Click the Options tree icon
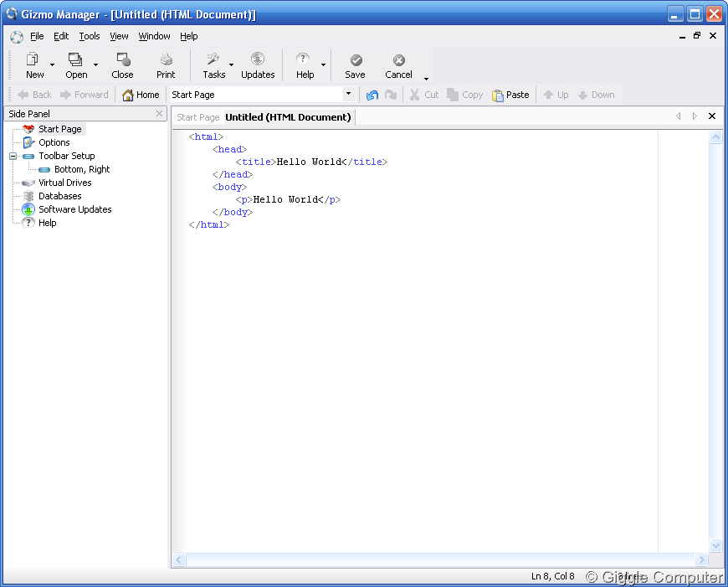Viewport: 728px width, 587px height. point(28,142)
